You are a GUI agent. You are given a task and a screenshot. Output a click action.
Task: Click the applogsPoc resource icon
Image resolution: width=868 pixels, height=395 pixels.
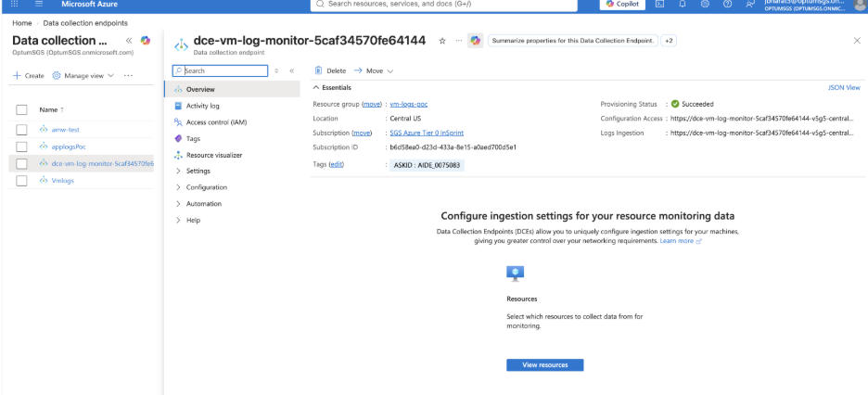click(44, 147)
